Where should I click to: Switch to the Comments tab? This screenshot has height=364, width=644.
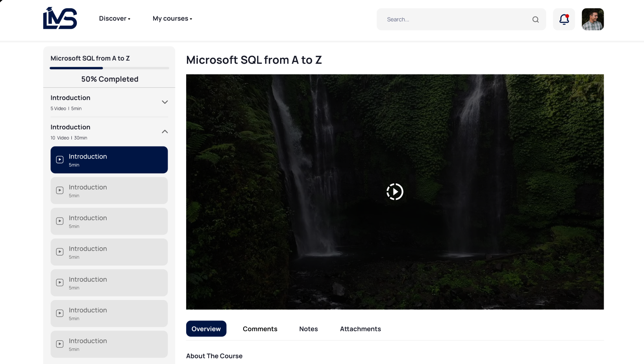tap(260, 329)
